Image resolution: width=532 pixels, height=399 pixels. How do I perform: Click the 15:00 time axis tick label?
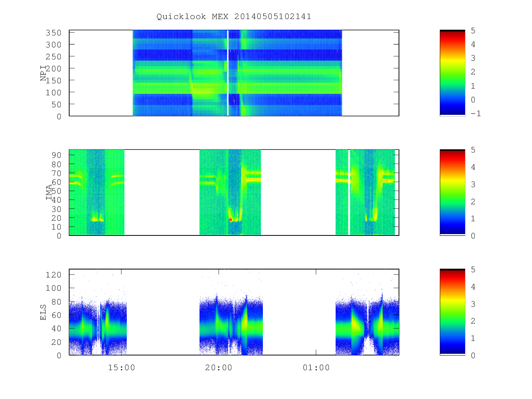click(121, 368)
